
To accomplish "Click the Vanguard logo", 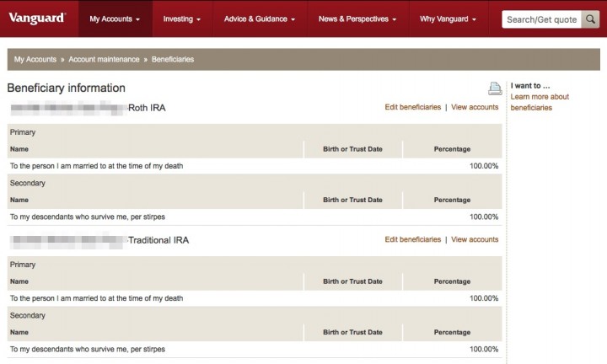I will (x=36, y=18).
